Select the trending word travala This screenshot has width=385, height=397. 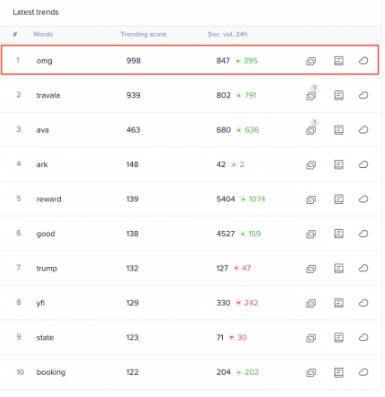click(x=48, y=95)
